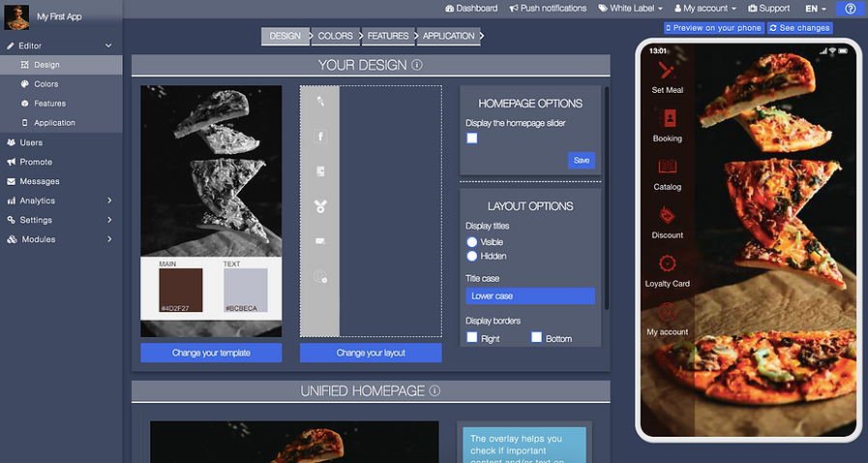Click the Users icon in sidebar
Image resolution: width=868 pixels, height=463 pixels.
[11, 142]
